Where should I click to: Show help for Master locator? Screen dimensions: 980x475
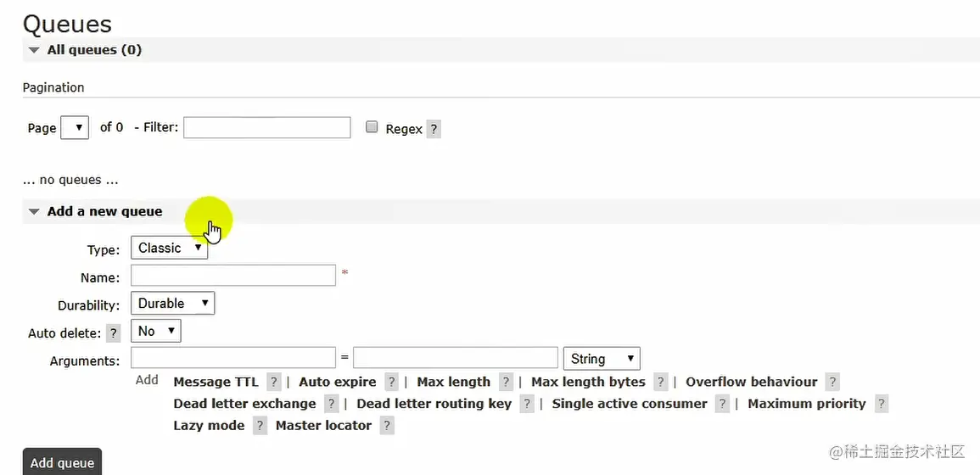[387, 426]
